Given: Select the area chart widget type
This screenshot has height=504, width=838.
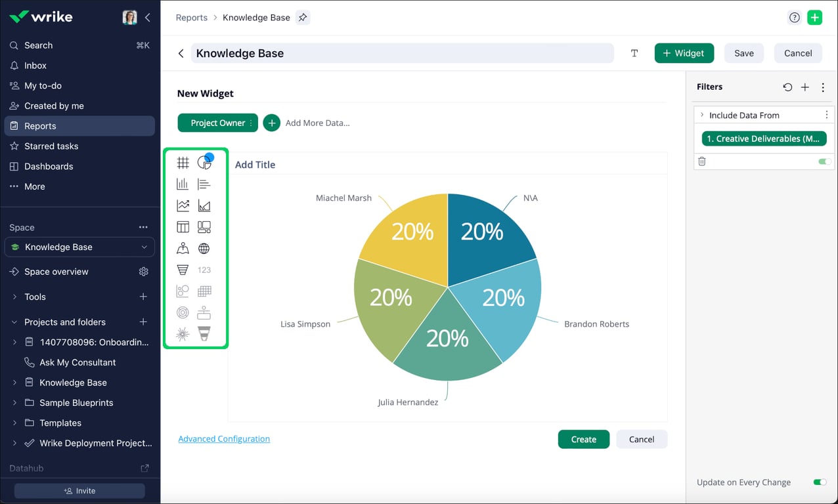Looking at the screenshot, I should point(204,205).
